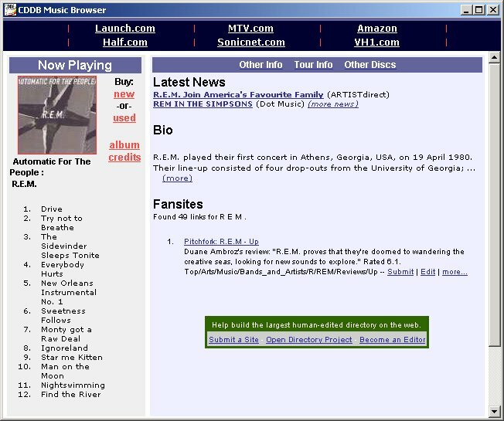Image resolution: width=504 pixels, height=421 pixels.
Task: Click the vertical scrollbar thumb
Action: [x=494, y=205]
